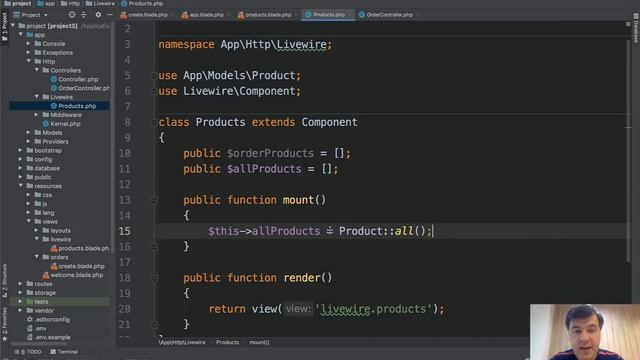Screen dimensions: 640x360
Task: Open Kernel.php in project tree
Action: point(61,124)
